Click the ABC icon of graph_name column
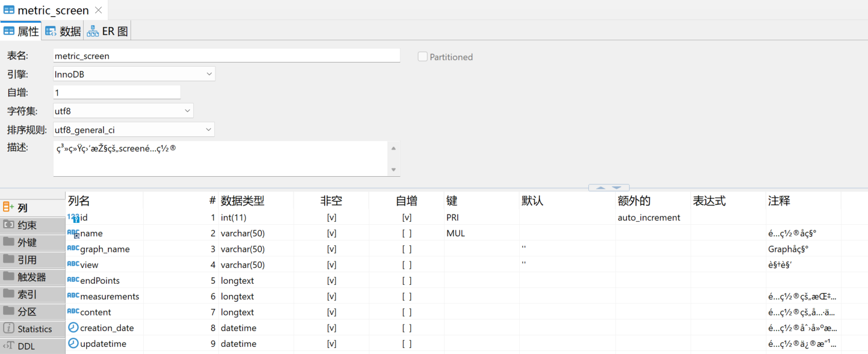This screenshot has height=354, width=868. coord(73,249)
